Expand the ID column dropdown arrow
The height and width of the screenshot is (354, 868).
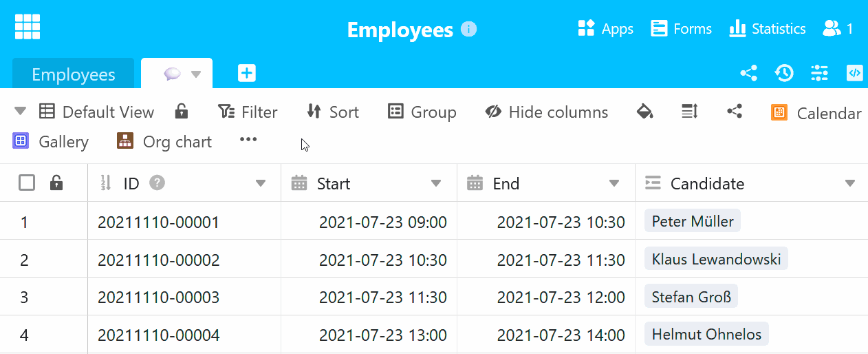(x=261, y=183)
